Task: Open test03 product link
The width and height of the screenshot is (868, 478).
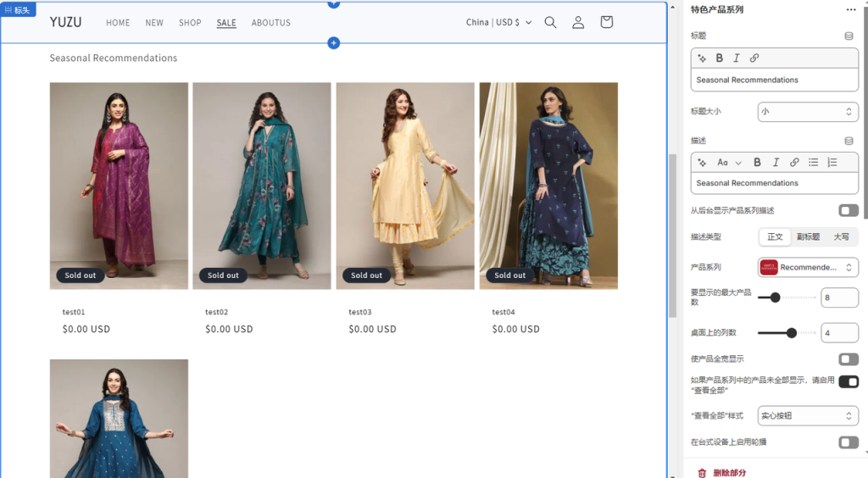Action: [359, 312]
